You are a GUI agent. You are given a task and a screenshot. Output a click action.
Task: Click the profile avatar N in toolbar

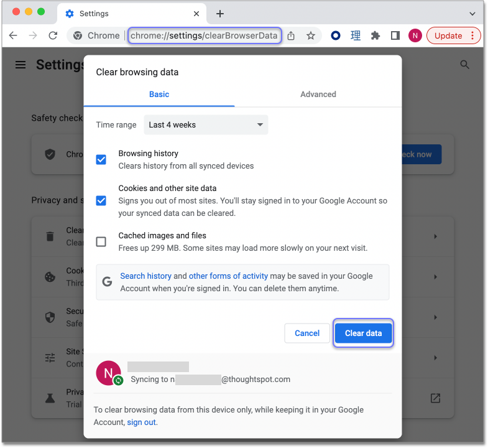tap(415, 35)
